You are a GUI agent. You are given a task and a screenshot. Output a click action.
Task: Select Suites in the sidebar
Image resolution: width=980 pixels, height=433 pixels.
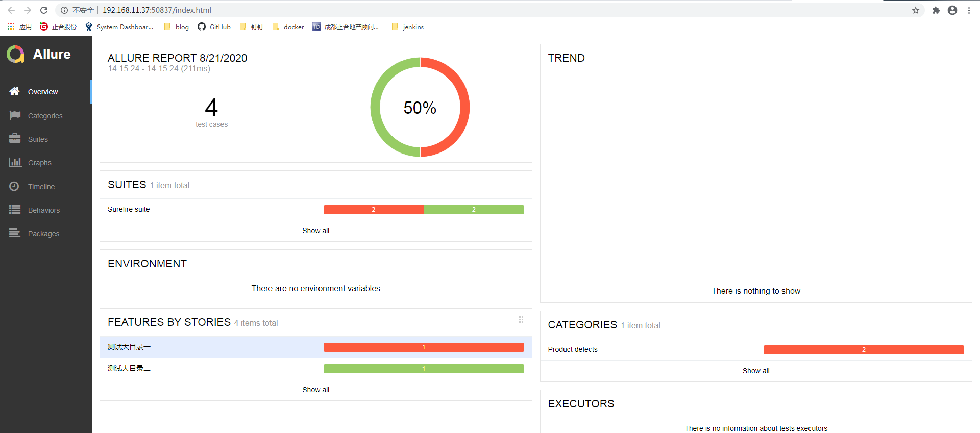click(46, 139)
